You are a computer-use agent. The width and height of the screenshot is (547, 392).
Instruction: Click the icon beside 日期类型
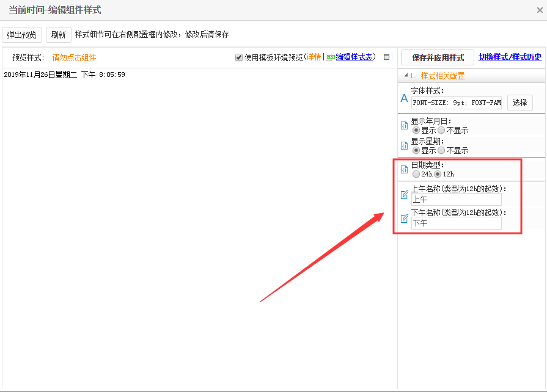point(404,170)
